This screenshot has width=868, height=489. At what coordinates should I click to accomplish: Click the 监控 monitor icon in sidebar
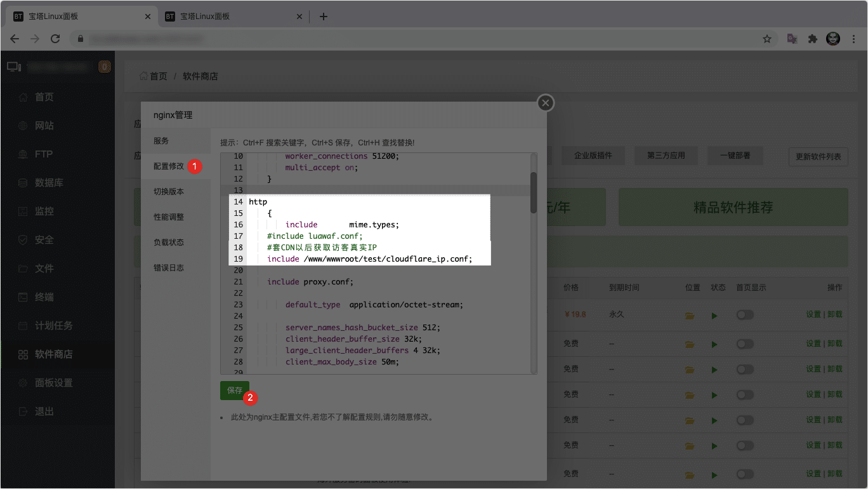click(23, 211)
